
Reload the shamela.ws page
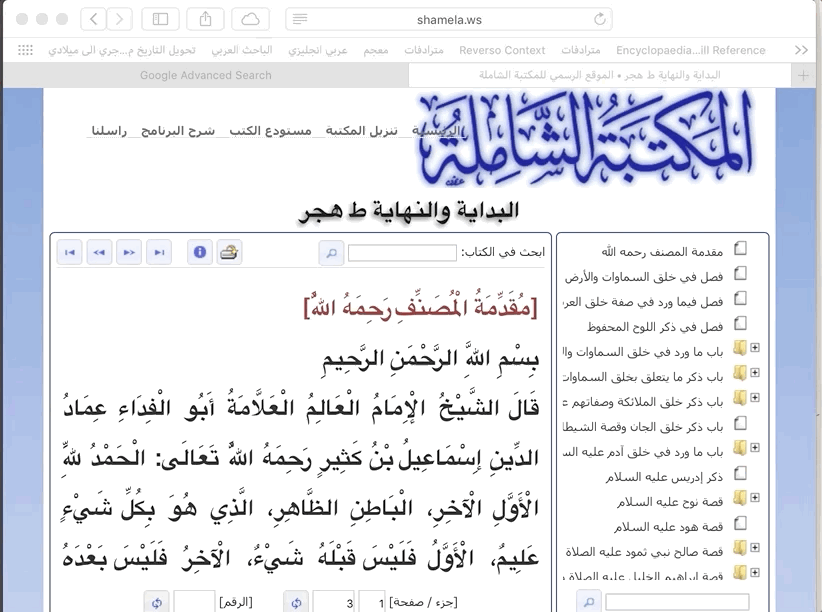point(600,19)
